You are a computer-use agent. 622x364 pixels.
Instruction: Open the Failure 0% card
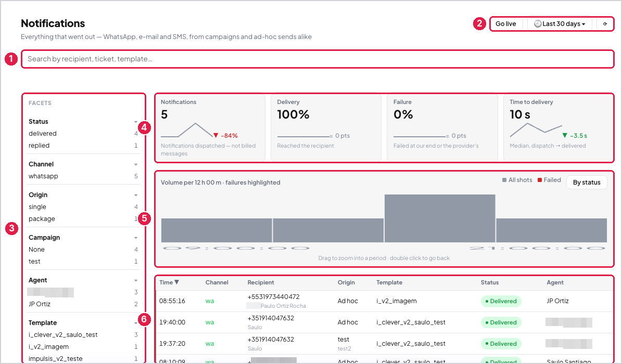click(442, 128)
